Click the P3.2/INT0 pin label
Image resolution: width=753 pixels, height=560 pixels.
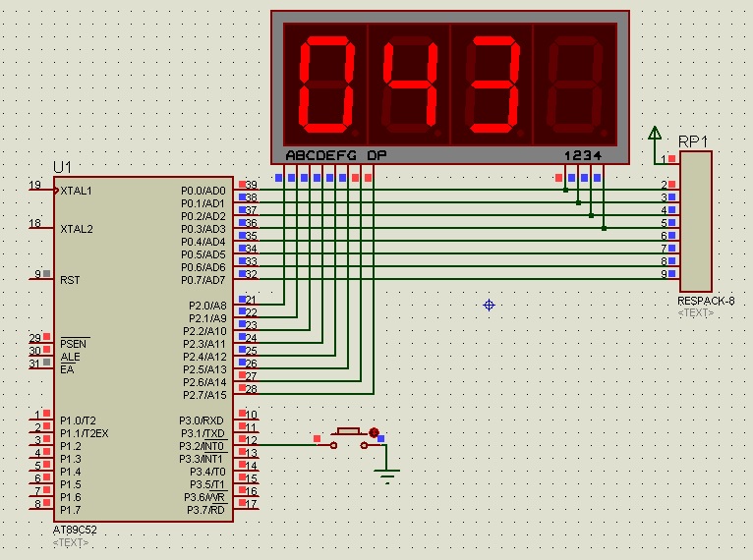pyautogui.click(x=202, y=446)
